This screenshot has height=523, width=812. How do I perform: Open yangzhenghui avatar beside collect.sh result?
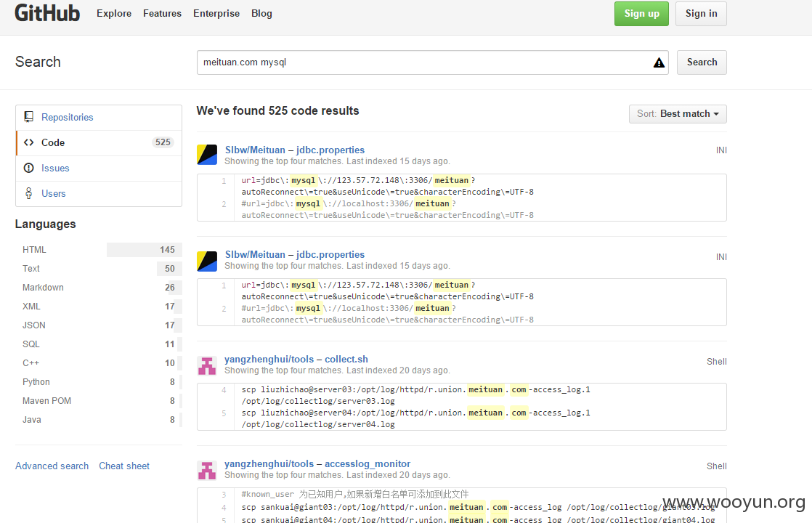[x=207, y=366]
